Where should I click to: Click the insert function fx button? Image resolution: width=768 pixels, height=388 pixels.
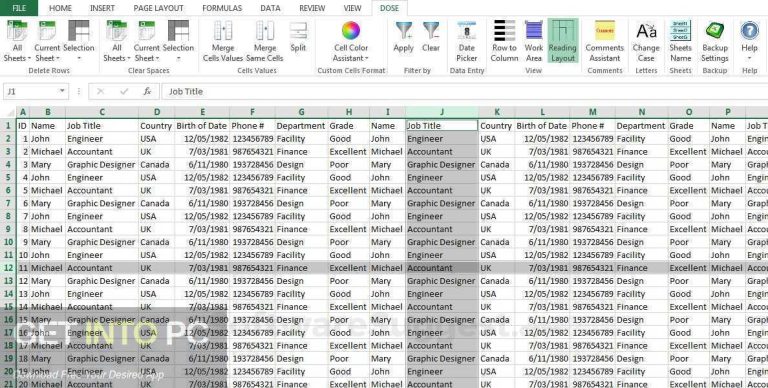(x=147, y=92)
